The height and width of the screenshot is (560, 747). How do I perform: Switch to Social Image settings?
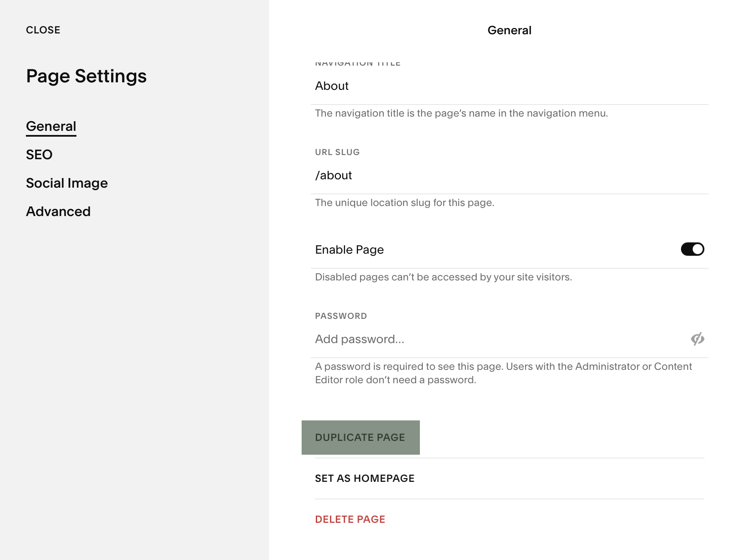pos(67,183)
